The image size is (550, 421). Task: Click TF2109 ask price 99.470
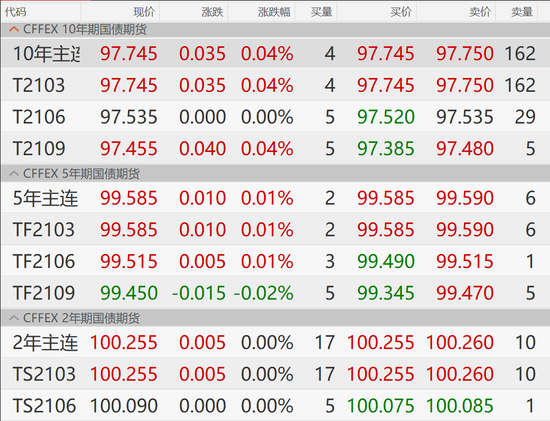[x=465, y=293]
